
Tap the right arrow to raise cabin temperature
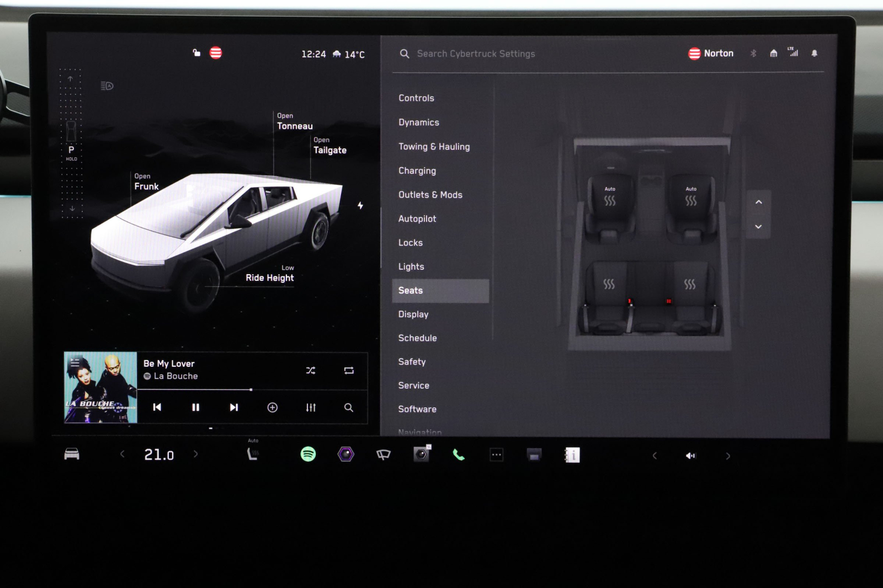[x=196, y=454]
